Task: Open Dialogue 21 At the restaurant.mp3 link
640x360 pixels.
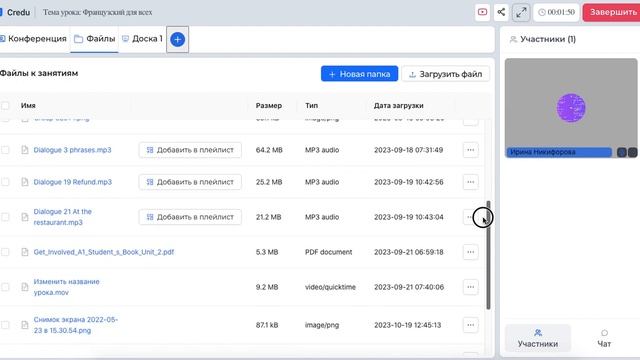Action: pyautogui.click(x=62, y=217)
